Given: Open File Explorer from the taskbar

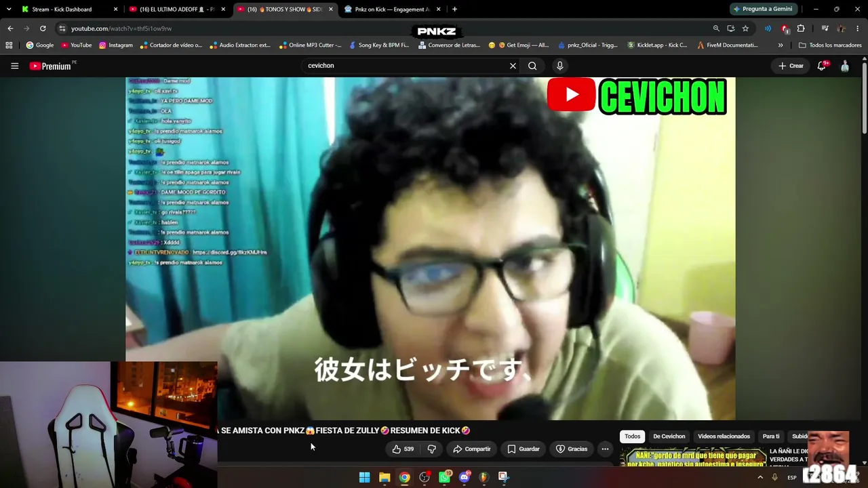Looking at the screenshot, I should coord(384,477).
